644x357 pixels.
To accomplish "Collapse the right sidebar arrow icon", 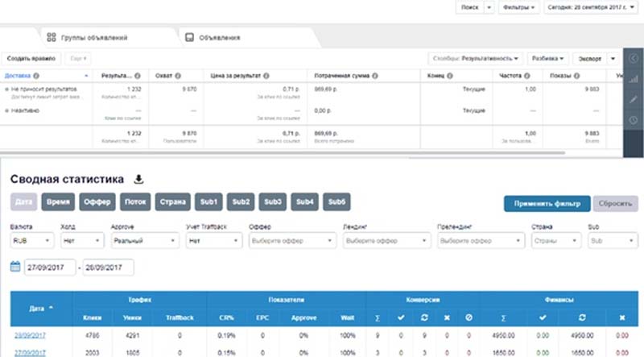I will pyautogui.click(x=634, y=58).
